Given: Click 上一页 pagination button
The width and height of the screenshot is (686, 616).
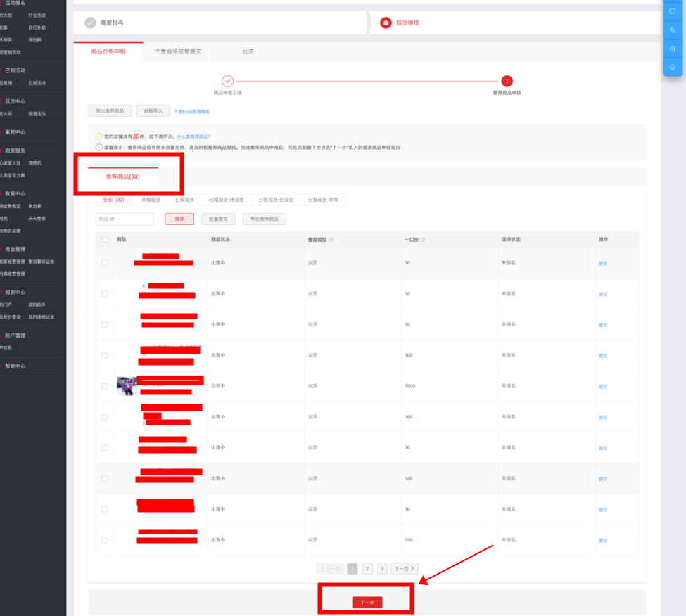Looking at the screenshot, I should coord(330,568).
